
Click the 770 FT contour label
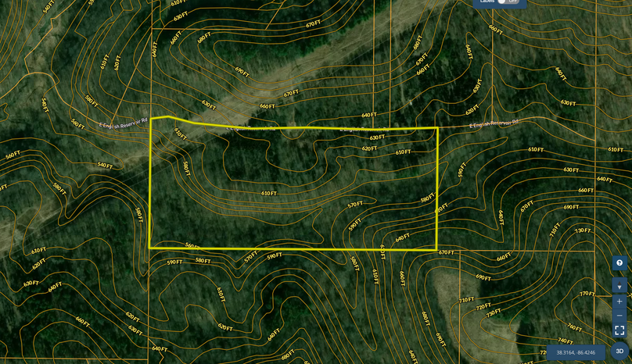click(x=587, y=294)
